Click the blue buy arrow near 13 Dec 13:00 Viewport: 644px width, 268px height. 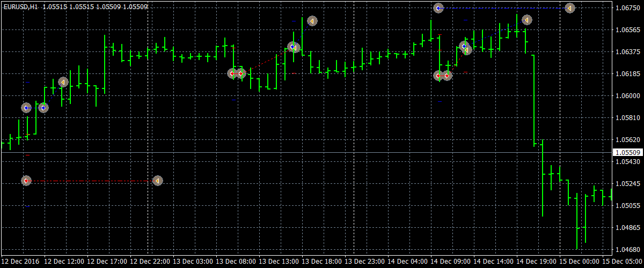[292, 47]
